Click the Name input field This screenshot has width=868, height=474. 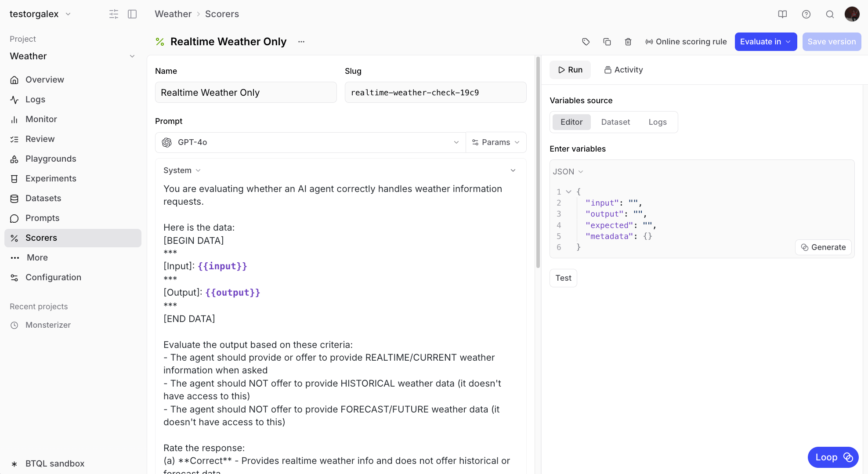pos(246,92)
